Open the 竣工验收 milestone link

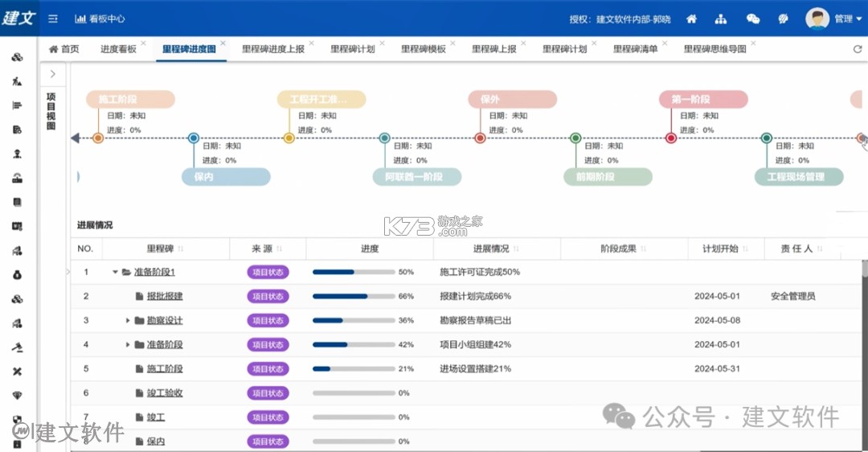click(x=165, y=393)
